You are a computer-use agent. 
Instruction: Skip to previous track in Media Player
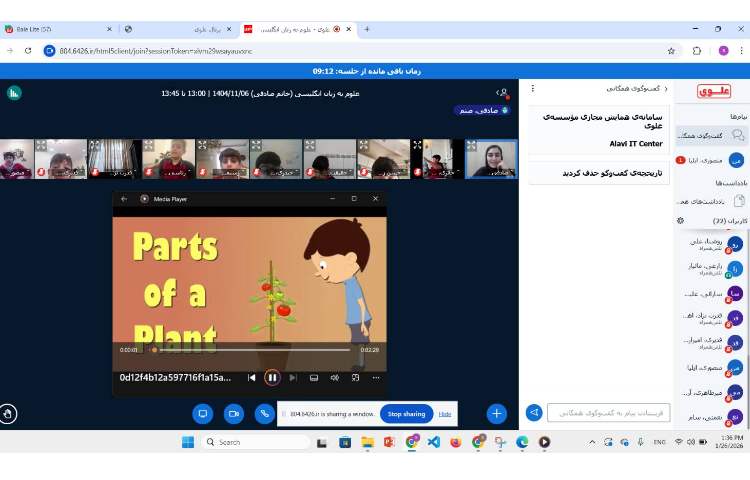tap(252, 378)
